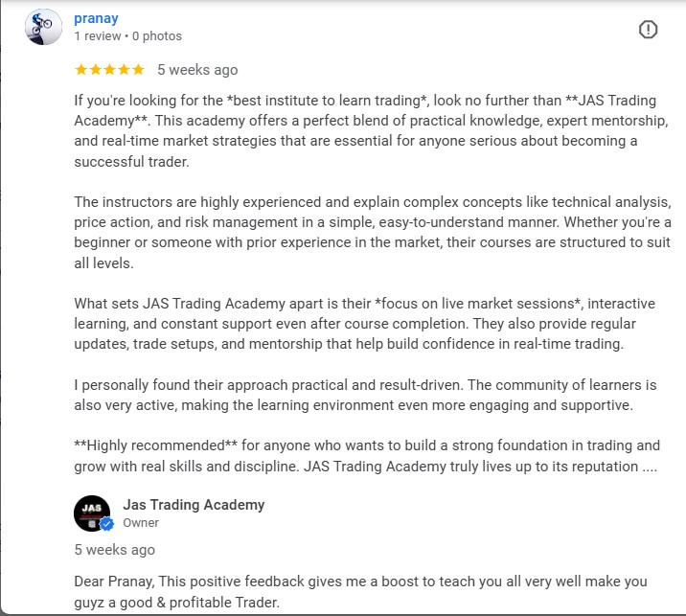Click the blue verified badge on owner logo

tap(107, 524)
